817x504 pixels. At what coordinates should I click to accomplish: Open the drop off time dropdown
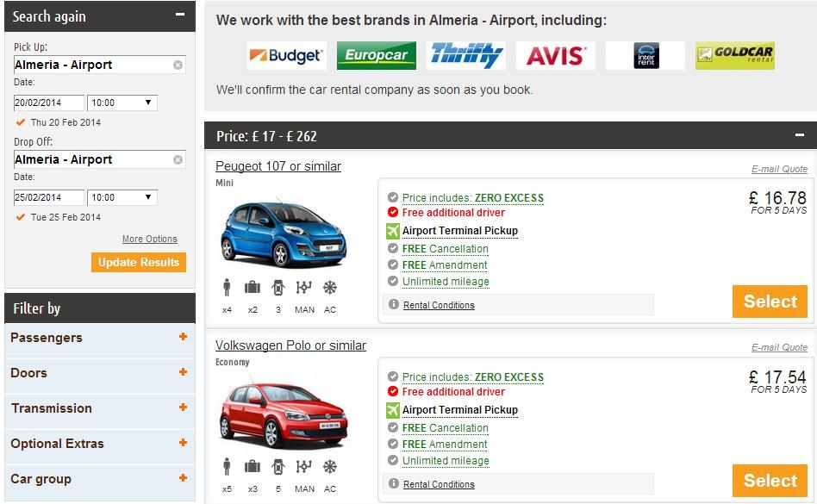pyautogui.click(x=122, y=197)
